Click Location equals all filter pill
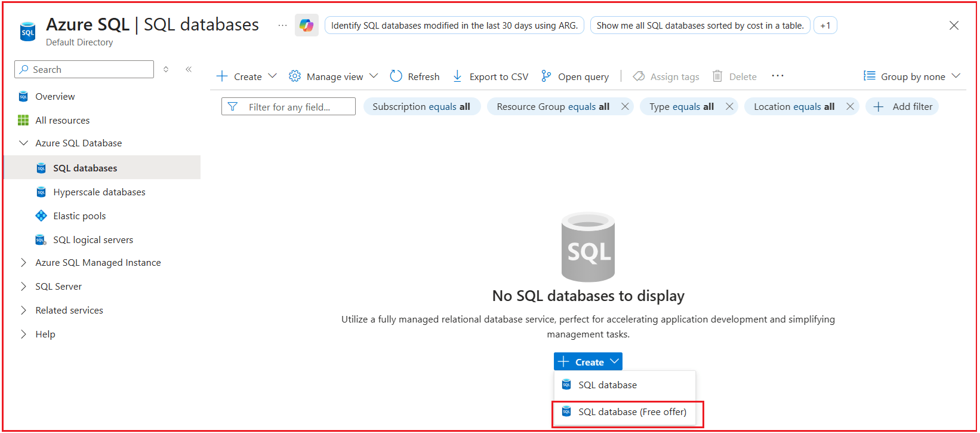980x433 pixels. point(794,106)
